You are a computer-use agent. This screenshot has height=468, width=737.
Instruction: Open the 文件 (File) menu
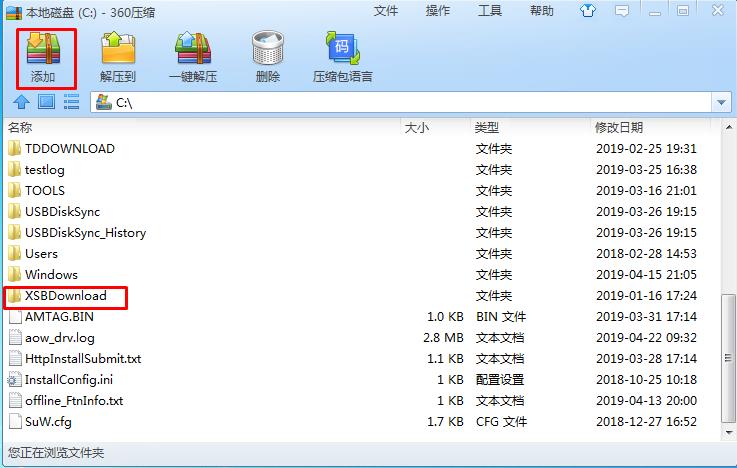click(x=386, y=11)
